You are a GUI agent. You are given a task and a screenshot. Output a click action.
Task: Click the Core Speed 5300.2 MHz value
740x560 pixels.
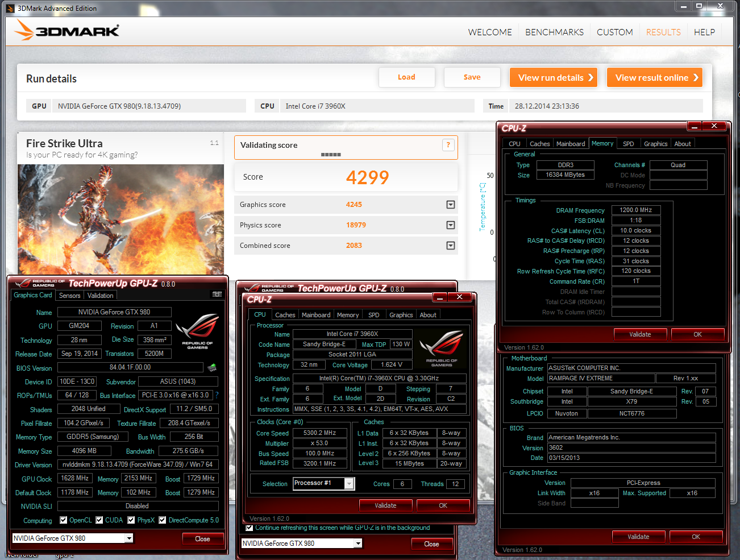click(x=320, y=433)
